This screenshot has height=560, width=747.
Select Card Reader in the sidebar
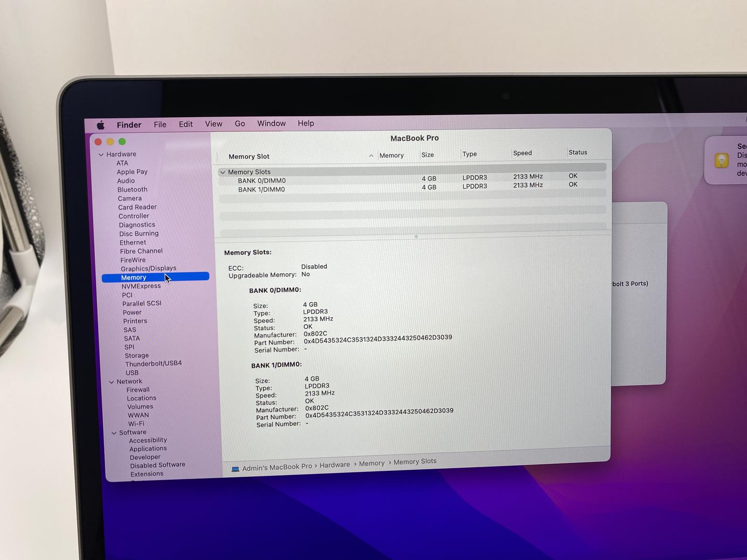pyautogui.click(x=137, y=207)
